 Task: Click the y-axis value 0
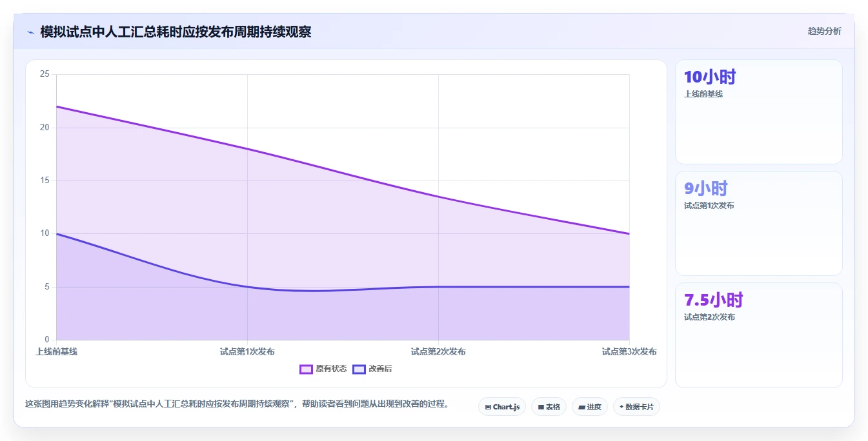pyautogui.click(x=46, y=340)
